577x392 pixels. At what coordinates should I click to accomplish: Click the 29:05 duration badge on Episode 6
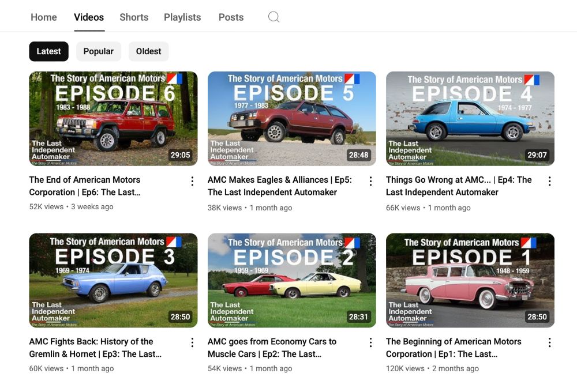tap(180, 155)
